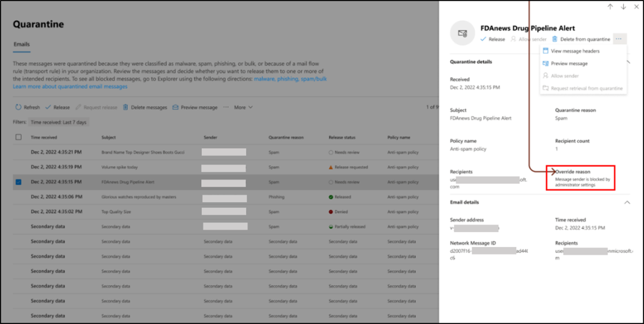This screenshot has width=644, height=324.
Task: Click Needs review status icon for Brand Name row
Action: point(331,152)
